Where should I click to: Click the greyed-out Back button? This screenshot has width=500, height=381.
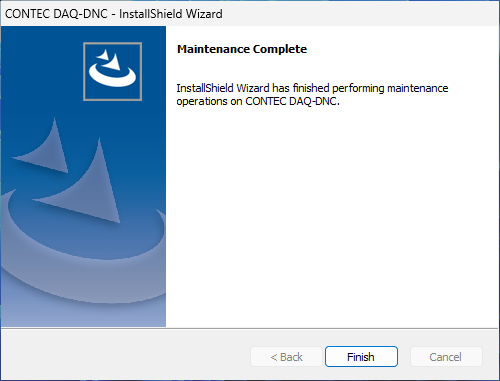click(x=286, y=357)
